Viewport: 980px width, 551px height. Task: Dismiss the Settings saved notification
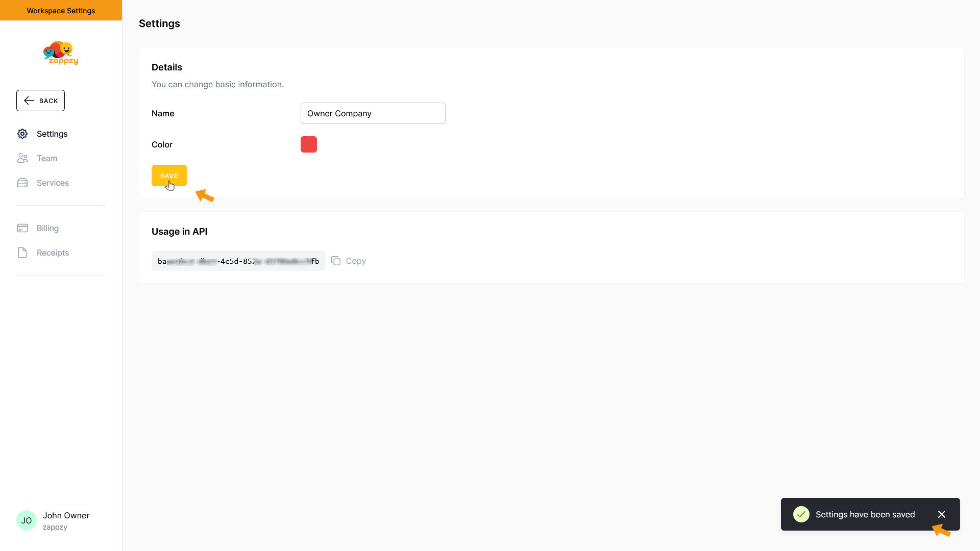point(942,514)
